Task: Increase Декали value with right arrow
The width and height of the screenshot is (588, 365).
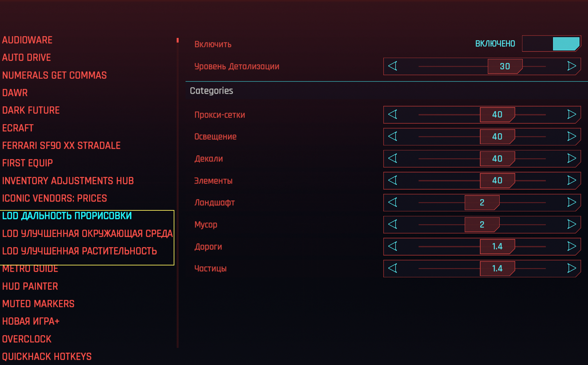Action: 572,158
